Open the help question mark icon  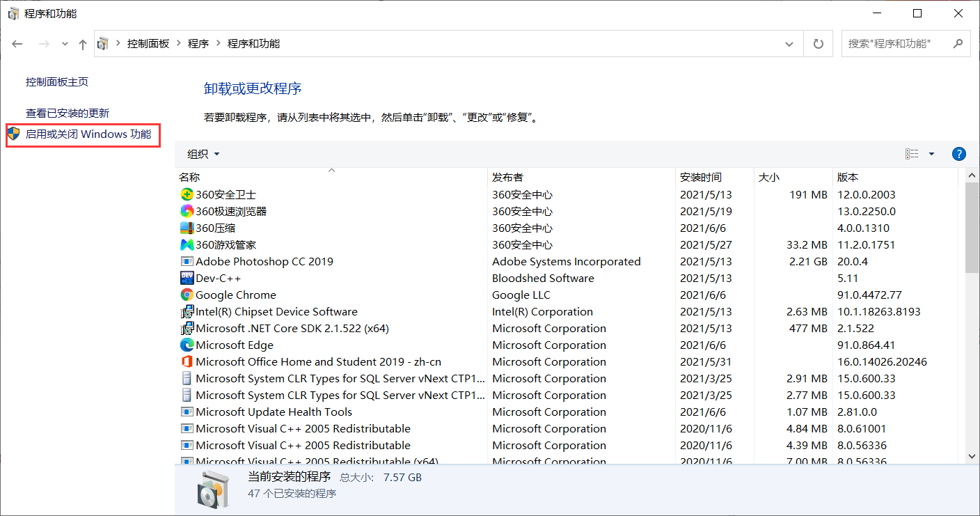click(958, 154)
